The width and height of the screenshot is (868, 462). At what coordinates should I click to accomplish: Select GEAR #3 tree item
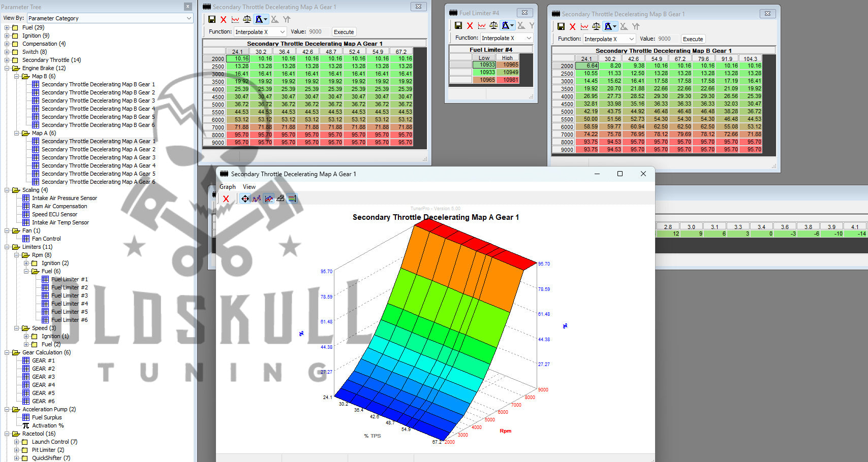[x=43, y=377]
